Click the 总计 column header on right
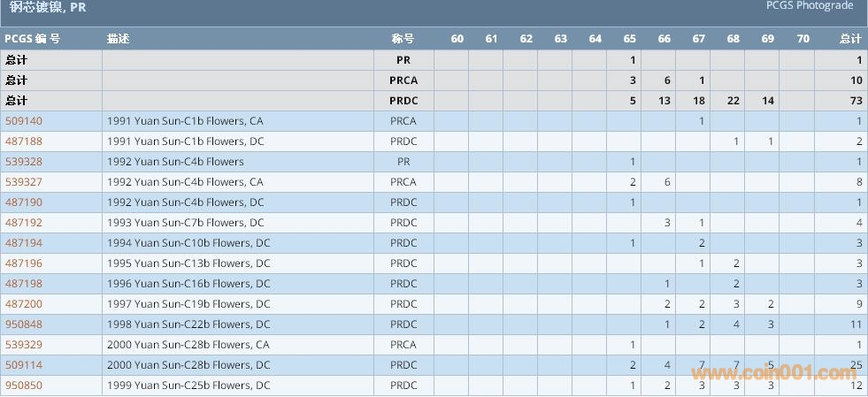This screenshot has height=397, width=868. point(850,39)
